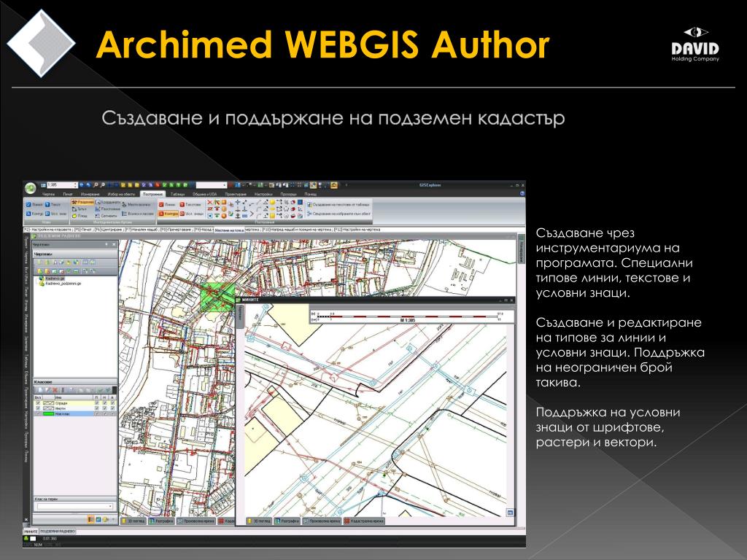The image size is (747, 560).
Task: Close the Чертежи side panel
Action: pyautogui.click(x=114, y=244)
